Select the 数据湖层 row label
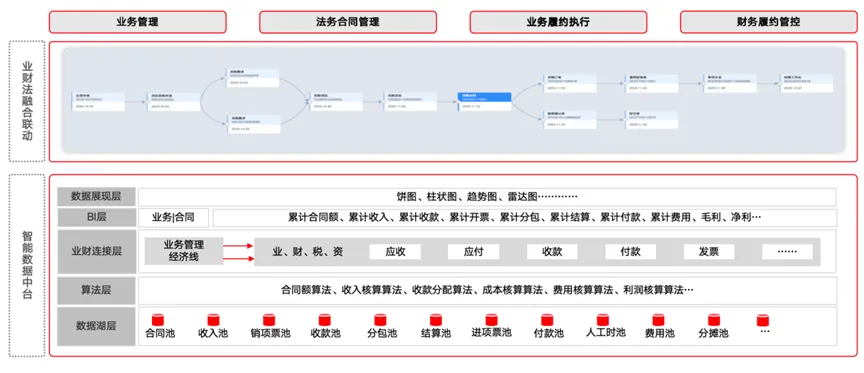864x373 pixels. click(x=96, y=326)
